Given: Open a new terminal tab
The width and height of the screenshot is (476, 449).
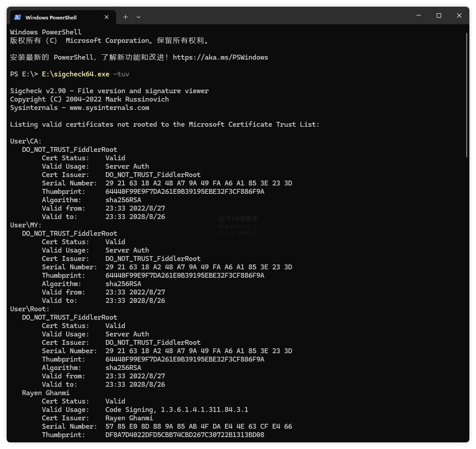Looking at the screenshot, I should coord(125,17).
